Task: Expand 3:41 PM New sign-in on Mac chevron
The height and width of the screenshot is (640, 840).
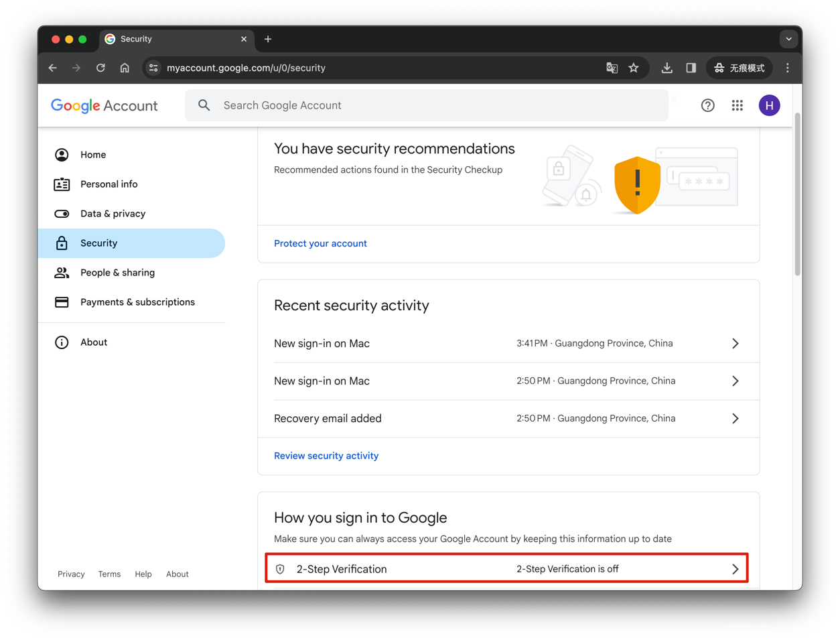Action: coord(735,343)
